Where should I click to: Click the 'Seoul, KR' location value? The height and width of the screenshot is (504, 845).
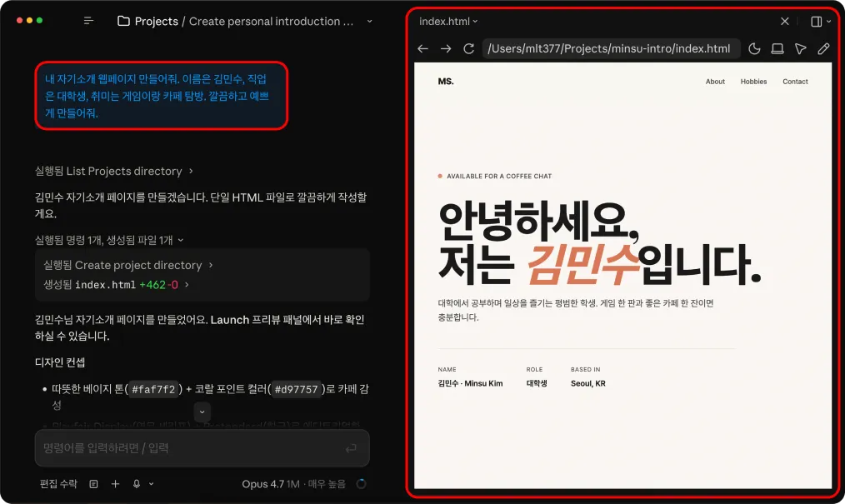click(x=588, y=383)
